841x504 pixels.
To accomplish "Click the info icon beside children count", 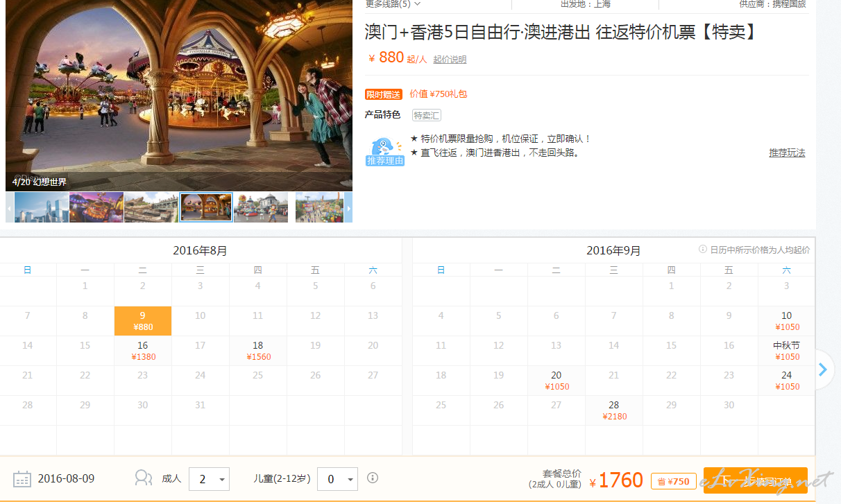I will point(373,478).
